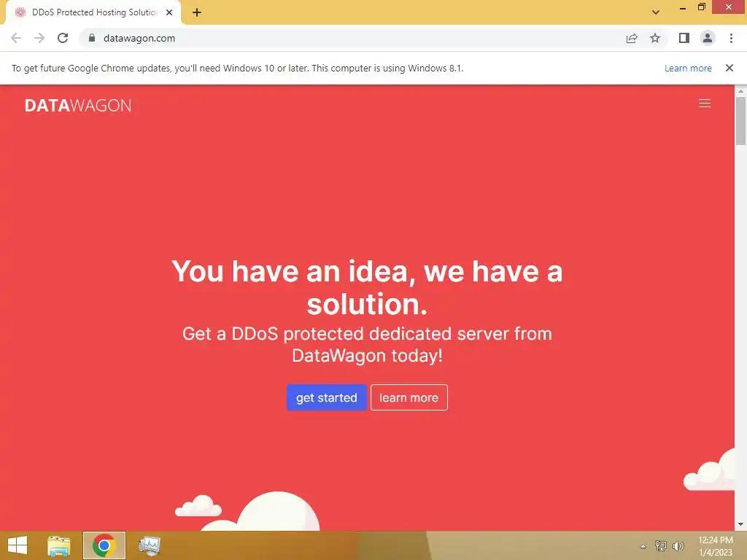Open network status tray icon
Image resolution: width=747 pixels, height=560 pixels.
point(661,545)
